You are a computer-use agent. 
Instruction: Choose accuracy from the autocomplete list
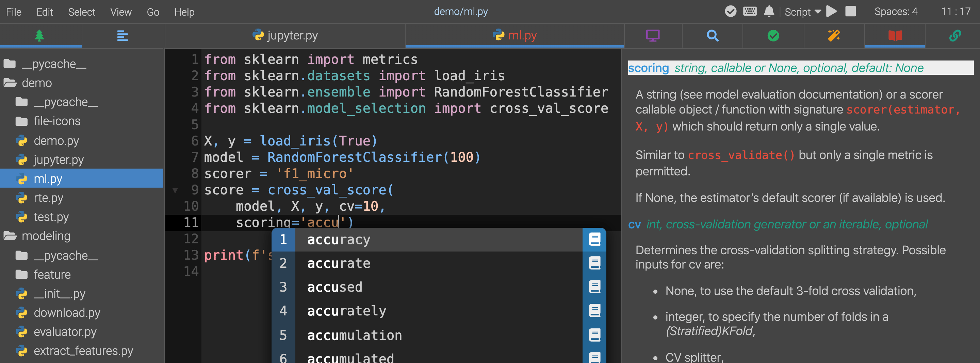339,240
